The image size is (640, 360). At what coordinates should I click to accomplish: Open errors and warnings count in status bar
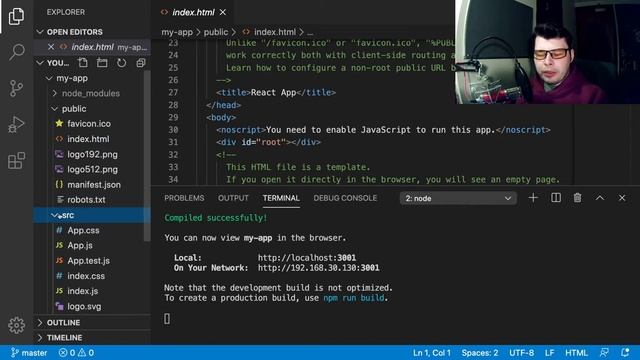(76, 353)
